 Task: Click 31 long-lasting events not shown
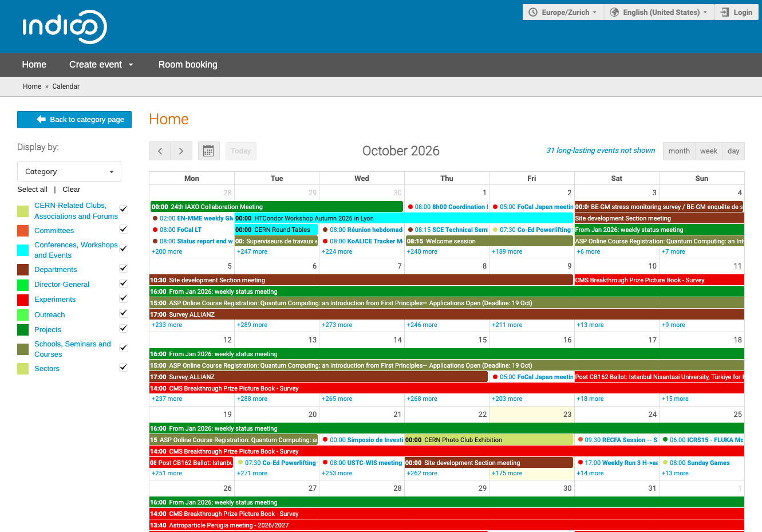(601, 151)
